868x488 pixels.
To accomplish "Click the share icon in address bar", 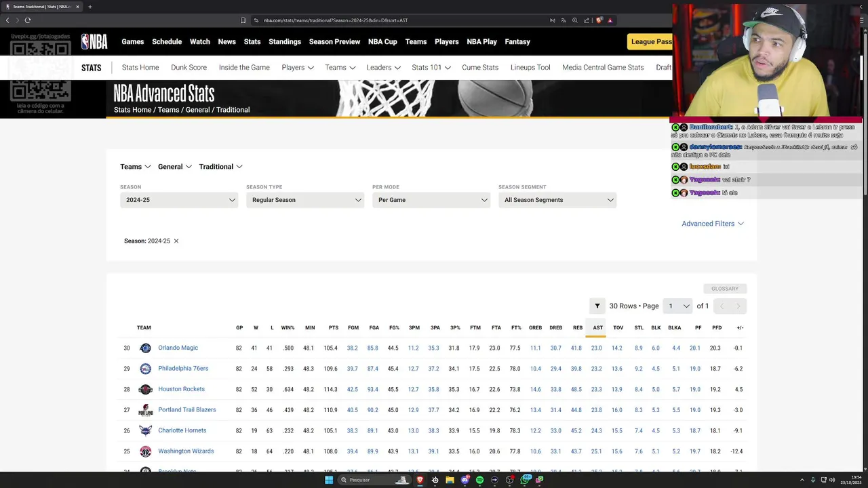I will click(587, 20).
